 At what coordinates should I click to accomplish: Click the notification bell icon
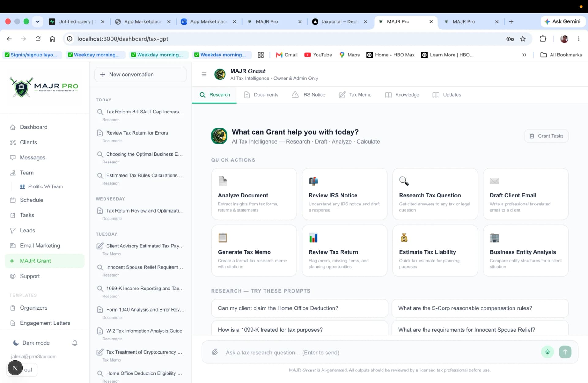pos(75,343)
